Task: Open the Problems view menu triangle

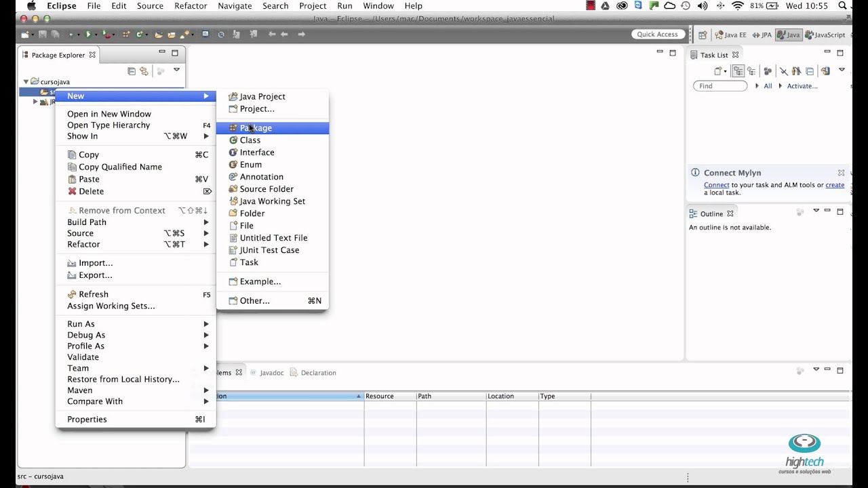Action: tap(816, 369)
